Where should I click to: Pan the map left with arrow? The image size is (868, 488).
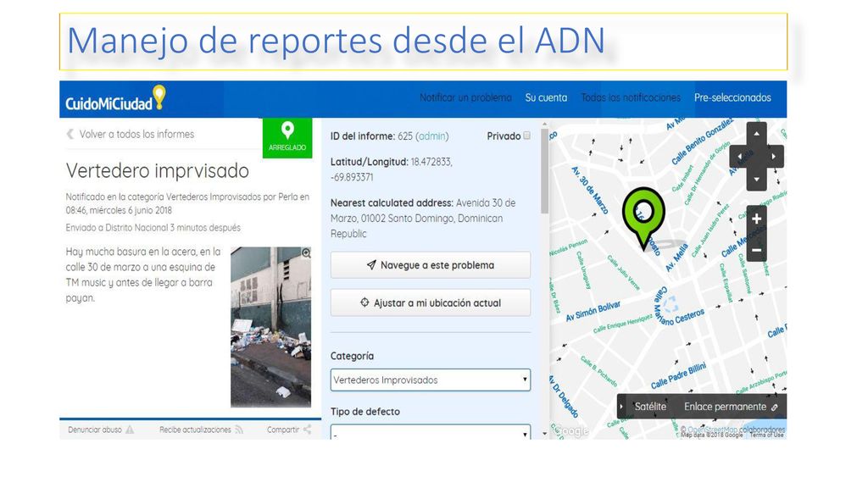click(x=739, y=157)
